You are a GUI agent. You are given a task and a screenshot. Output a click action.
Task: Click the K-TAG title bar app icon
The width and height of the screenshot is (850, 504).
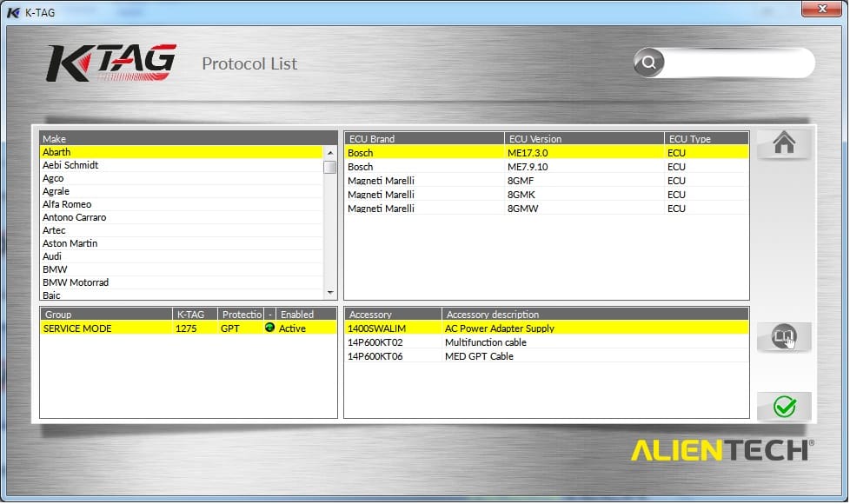click(x=13, y=12)
